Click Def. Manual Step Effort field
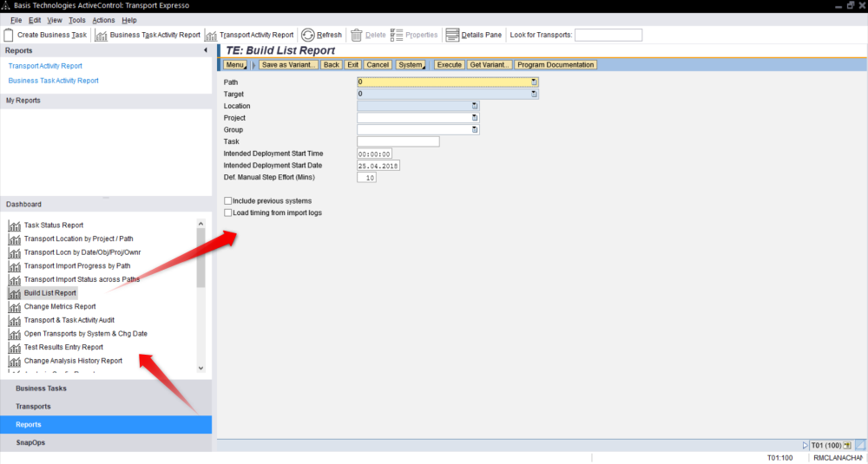This screenshot has width=868, height=464. (x=367, y=178)
